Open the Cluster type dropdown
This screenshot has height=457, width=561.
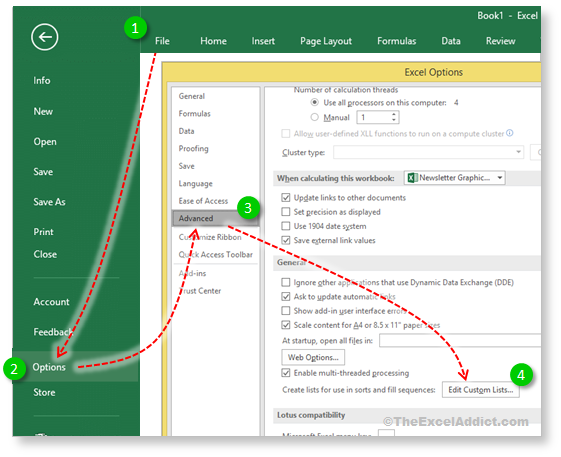(518, 152)
